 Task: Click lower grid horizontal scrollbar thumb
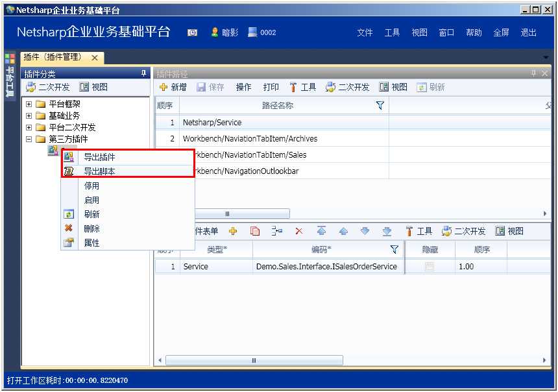254,360
